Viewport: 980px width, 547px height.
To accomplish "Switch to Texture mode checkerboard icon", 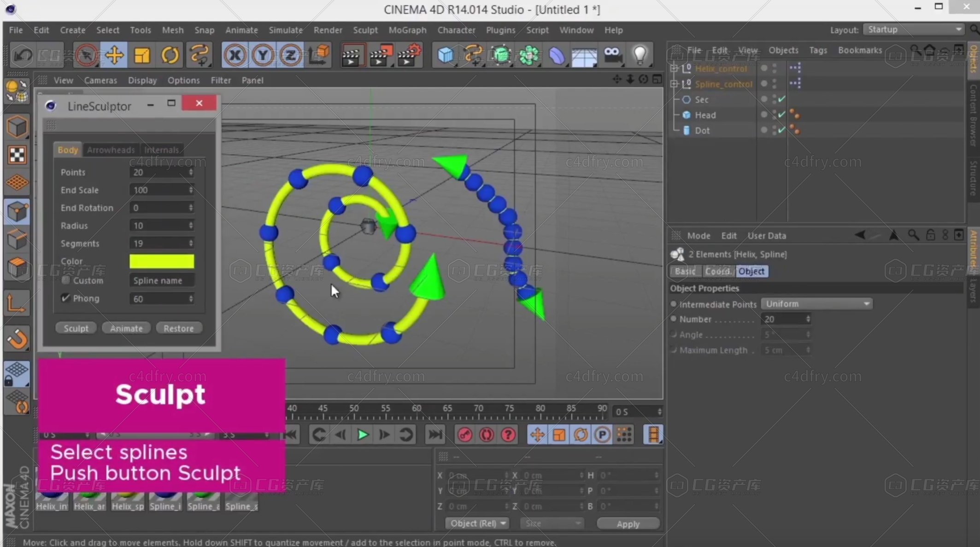I will [17, 155].
